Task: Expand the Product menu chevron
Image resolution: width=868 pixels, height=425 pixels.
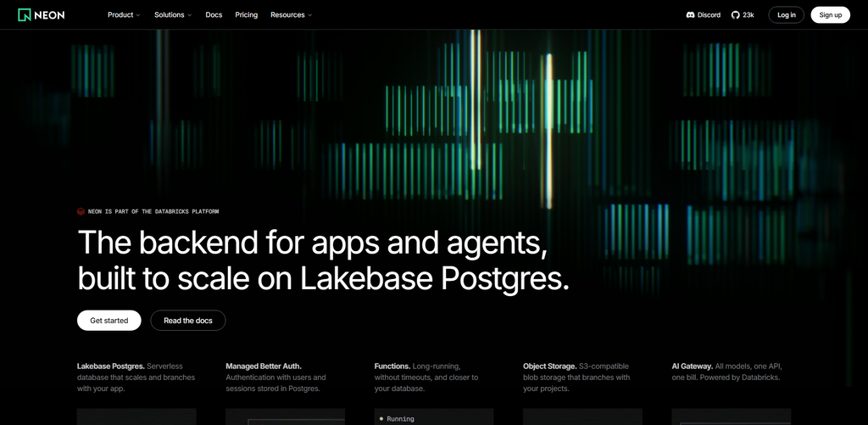Action: tap(138, 15)
